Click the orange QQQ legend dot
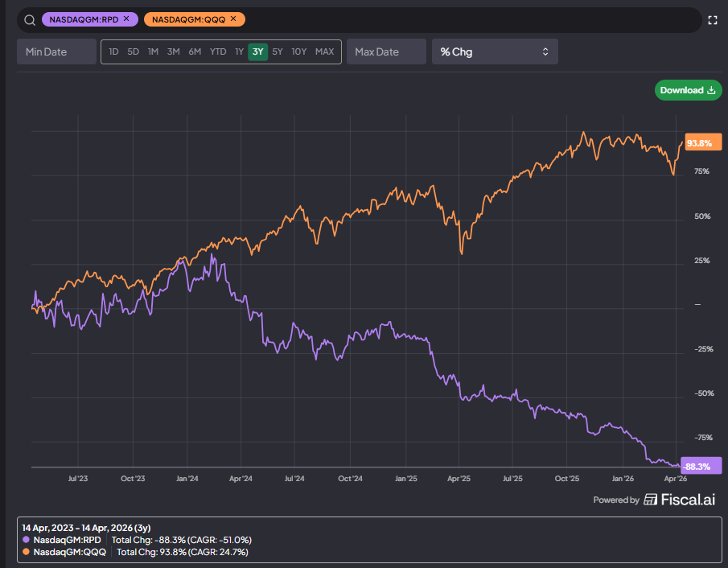Image resolution: width=728 pixels, height=568 pixels. pyautogui.click(x=26, y=552)
